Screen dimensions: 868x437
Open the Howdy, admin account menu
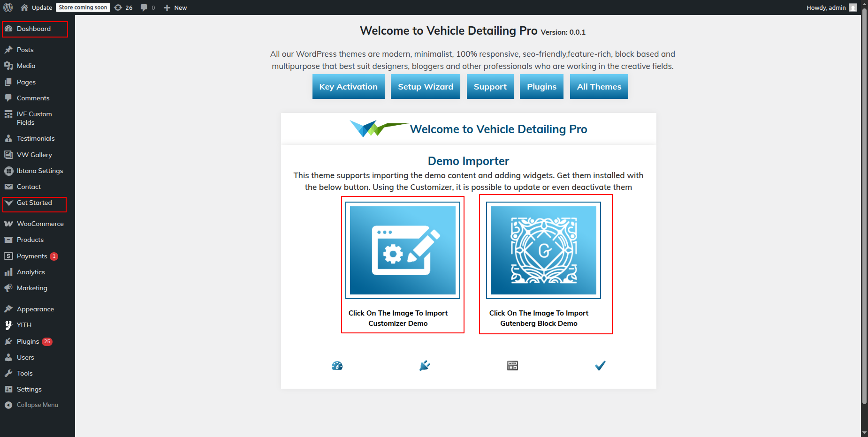coord(826,8)
